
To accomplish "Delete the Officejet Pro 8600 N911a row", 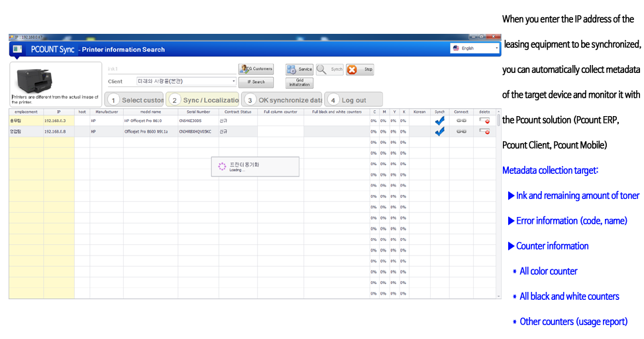I will (x=485, y=131).
